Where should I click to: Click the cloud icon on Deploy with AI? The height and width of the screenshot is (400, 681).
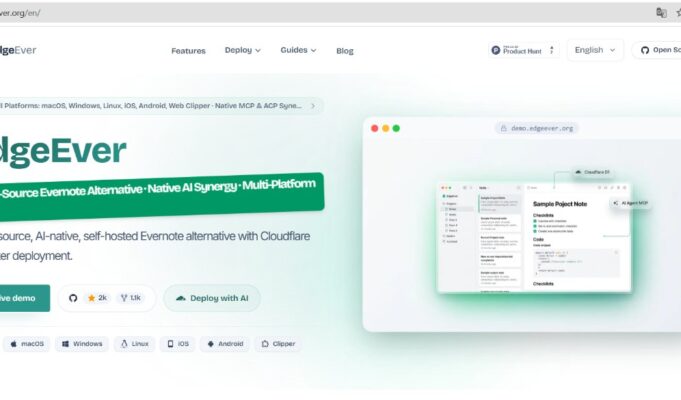(x=181, y=298)
